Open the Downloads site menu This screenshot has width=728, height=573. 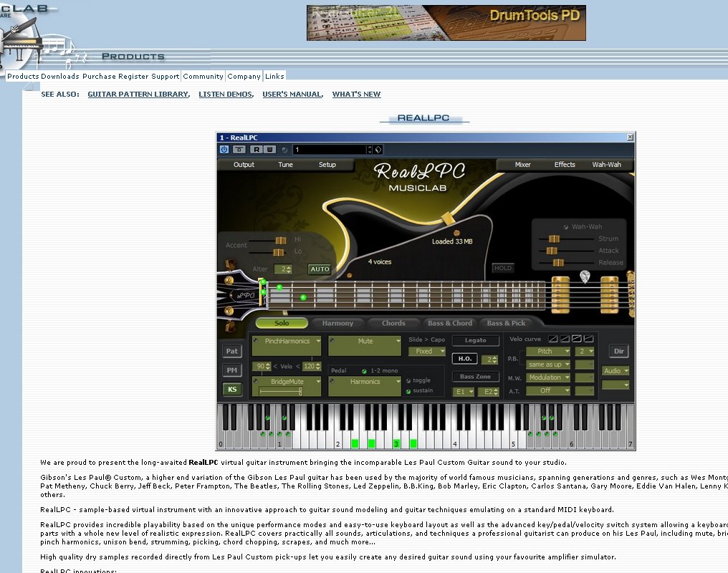pyautogui.click(x=60, y=76)
